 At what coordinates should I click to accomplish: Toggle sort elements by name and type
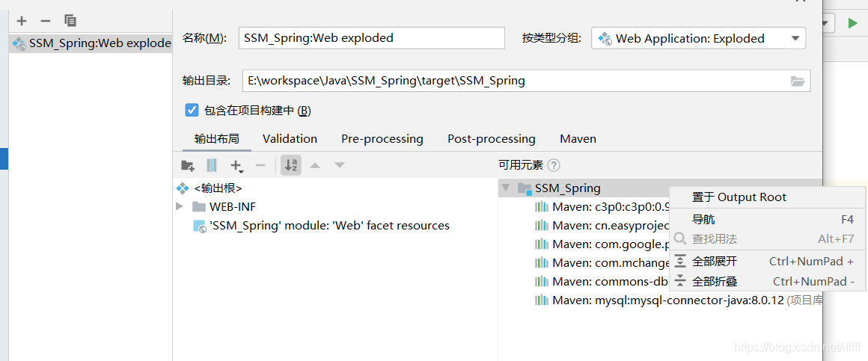coord(291,164)
